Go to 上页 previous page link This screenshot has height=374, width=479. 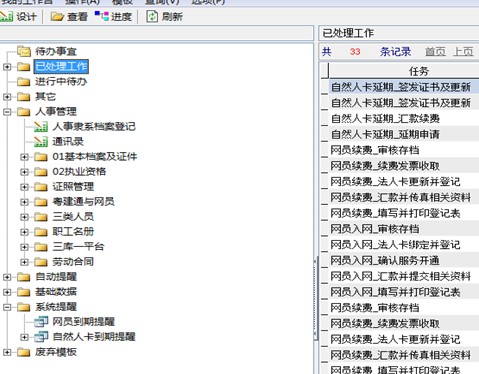tap(463, 51)
